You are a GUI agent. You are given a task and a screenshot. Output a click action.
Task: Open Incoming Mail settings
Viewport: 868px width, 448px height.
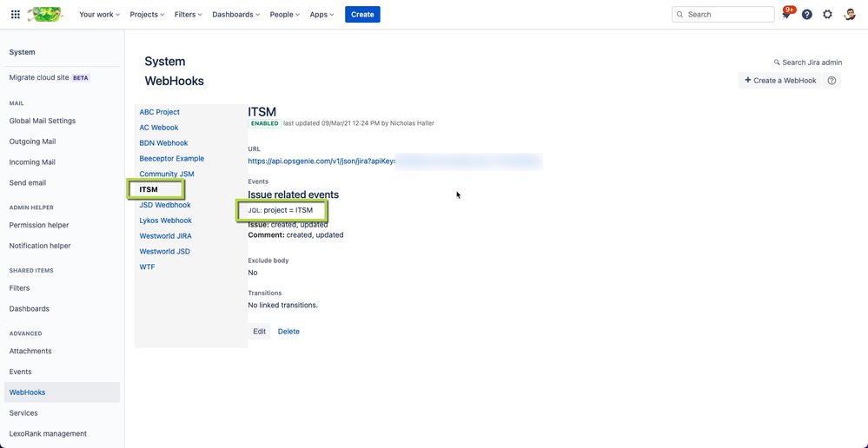32,162
